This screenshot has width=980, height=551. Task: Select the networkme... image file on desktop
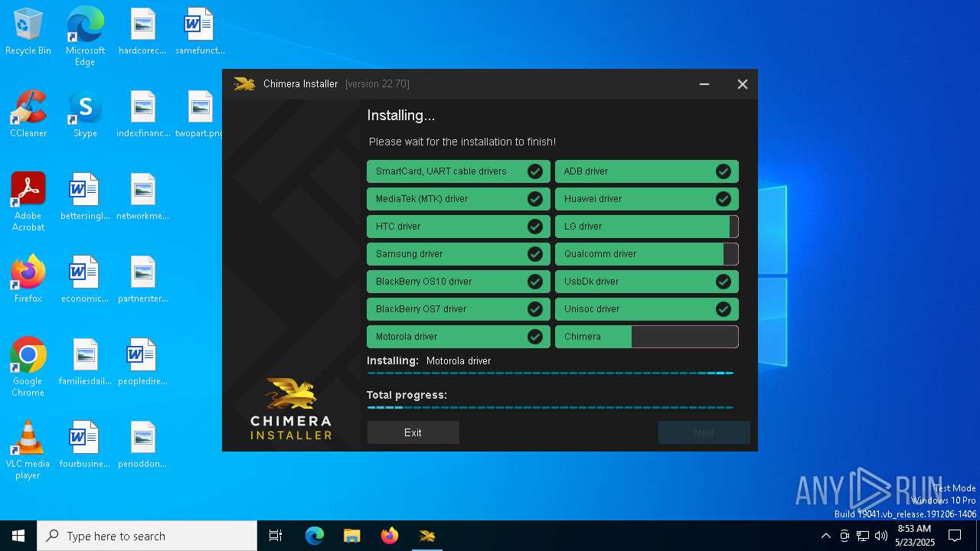click(142, 197)
